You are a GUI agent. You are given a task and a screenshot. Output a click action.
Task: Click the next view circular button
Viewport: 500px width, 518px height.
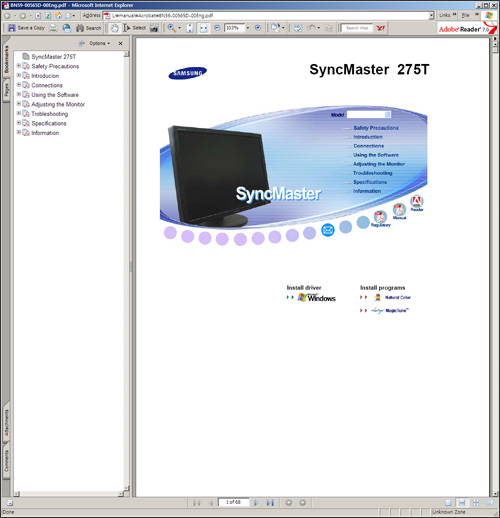tap(302, 502)
